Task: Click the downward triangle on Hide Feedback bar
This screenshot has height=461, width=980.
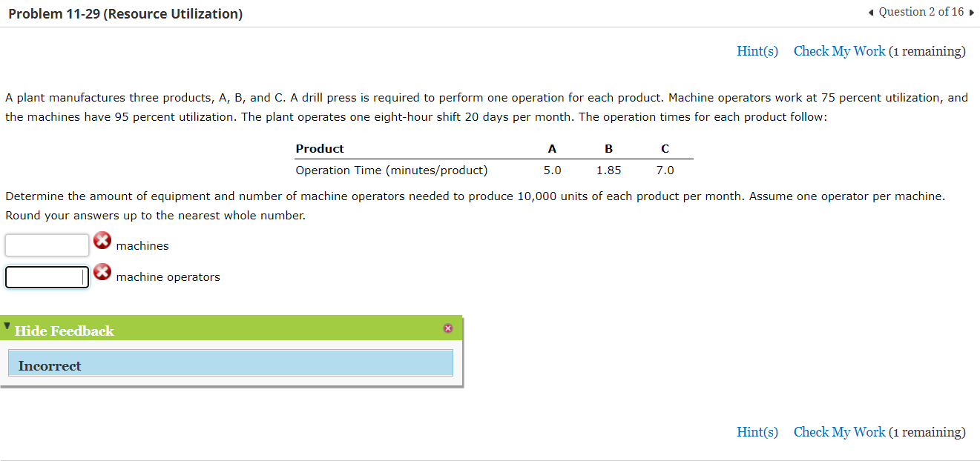Action: click(7, 325)
